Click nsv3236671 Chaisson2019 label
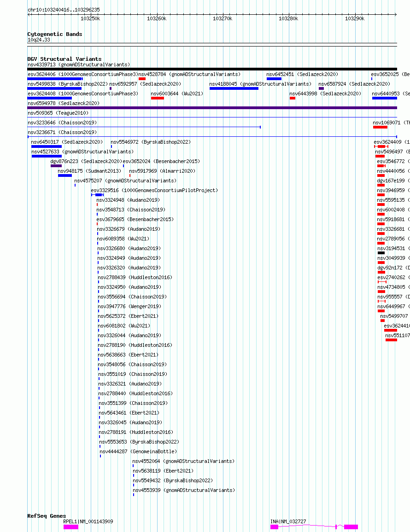The image size is (410, 532). (62, 132)
